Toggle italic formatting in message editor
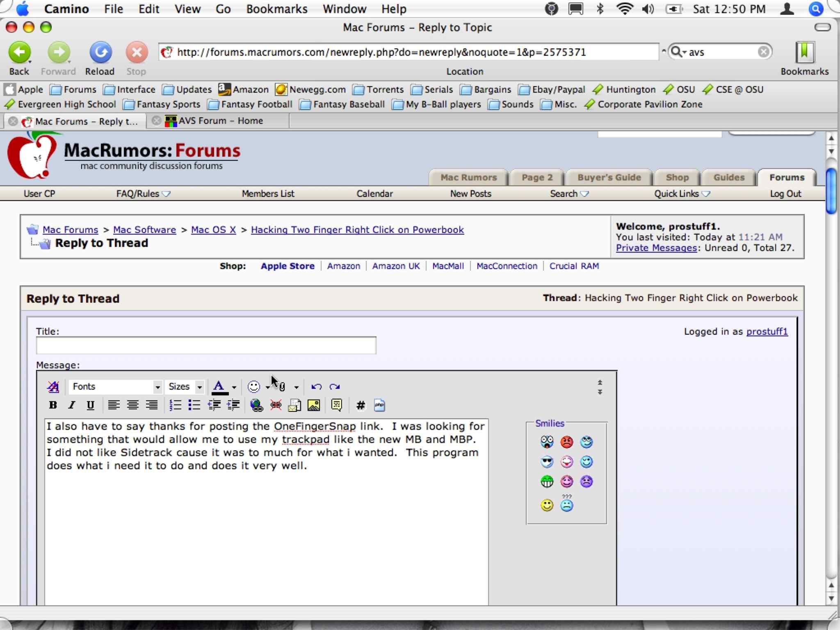 (x=72, y=405)
